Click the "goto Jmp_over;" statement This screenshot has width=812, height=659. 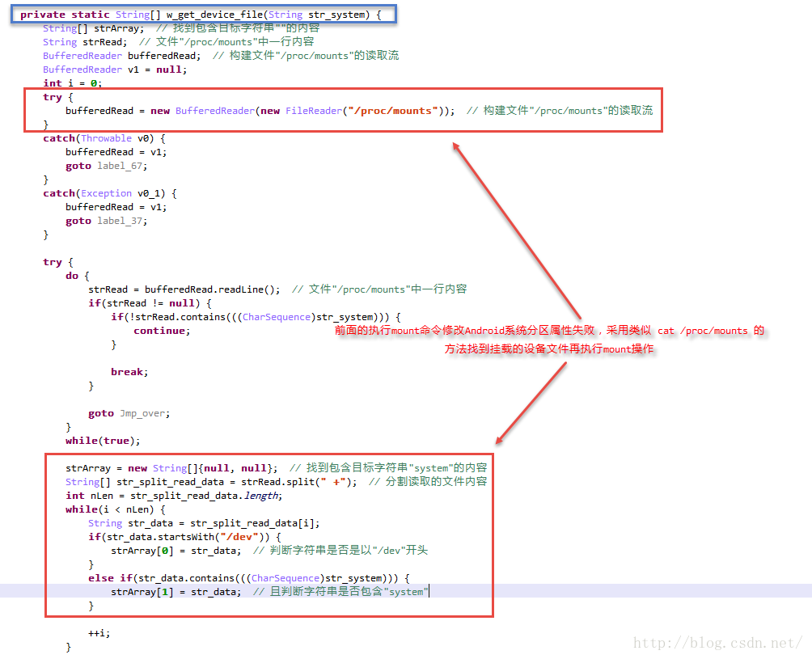[x=129, y=413]
